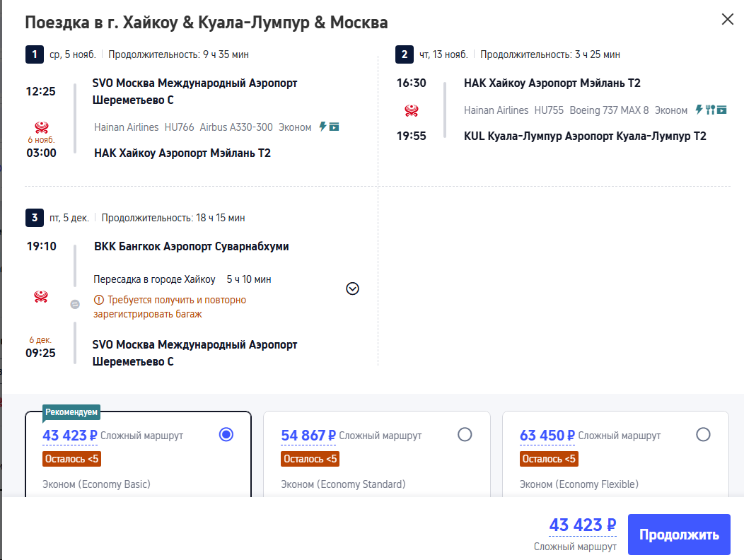Image resolution: width=744 pixels, height=560 pixels.
Task: Close the trip details dialog
Action: point(728,20)
